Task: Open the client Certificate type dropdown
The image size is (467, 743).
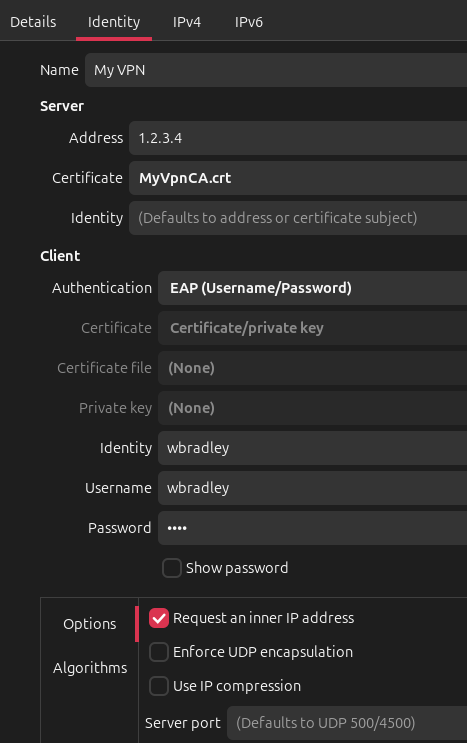Action: [x=313, y=328]
